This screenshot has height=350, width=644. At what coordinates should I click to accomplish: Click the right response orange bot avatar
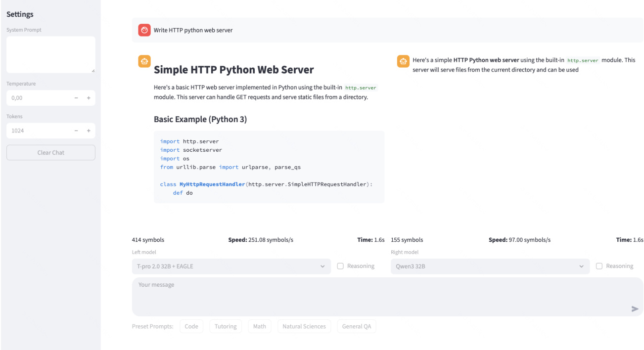(x=403, y=61)
